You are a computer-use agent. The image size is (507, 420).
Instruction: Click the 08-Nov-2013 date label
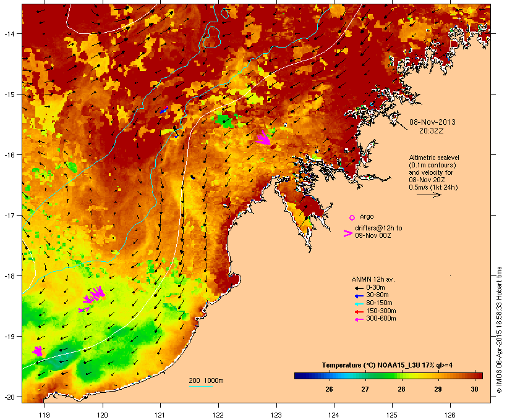pos(432,122)
